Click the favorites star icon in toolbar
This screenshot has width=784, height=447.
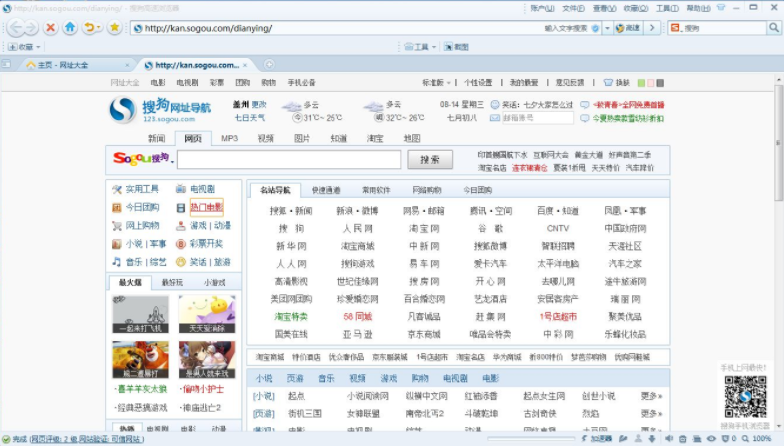coord(114,28)
